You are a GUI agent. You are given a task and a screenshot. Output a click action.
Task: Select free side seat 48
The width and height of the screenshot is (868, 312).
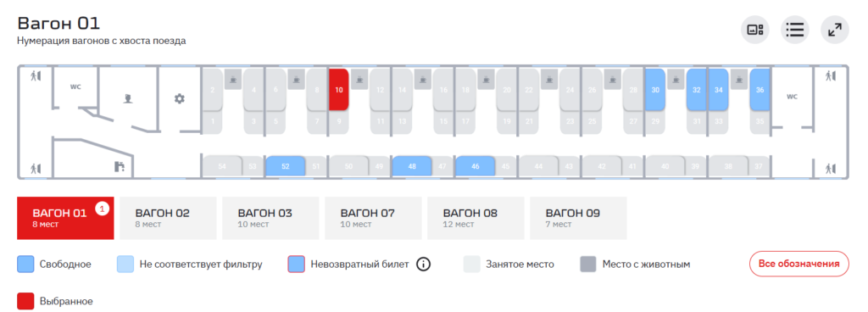pos(412,166)
